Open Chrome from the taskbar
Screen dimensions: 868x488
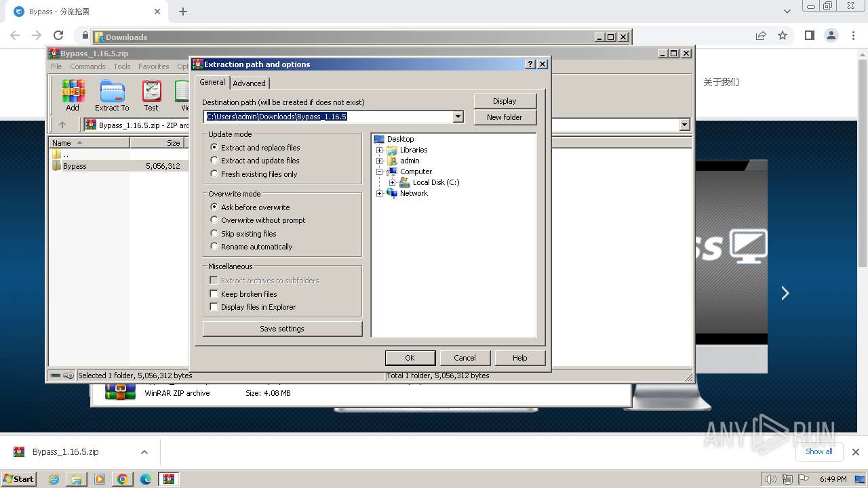coord(123,479)
